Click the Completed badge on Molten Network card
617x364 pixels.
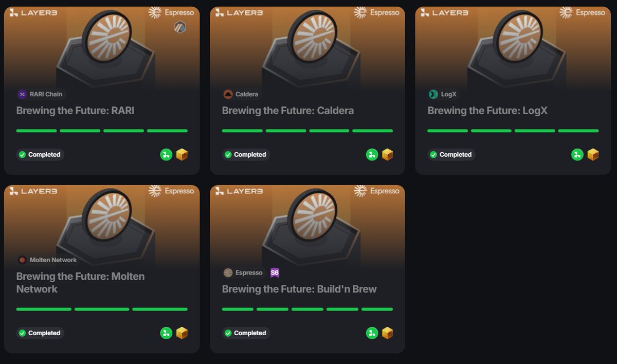coord(40,333)
